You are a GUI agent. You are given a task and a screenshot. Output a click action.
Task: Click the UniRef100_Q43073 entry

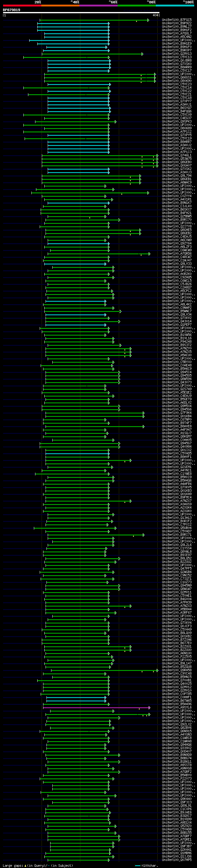point(176,382)
